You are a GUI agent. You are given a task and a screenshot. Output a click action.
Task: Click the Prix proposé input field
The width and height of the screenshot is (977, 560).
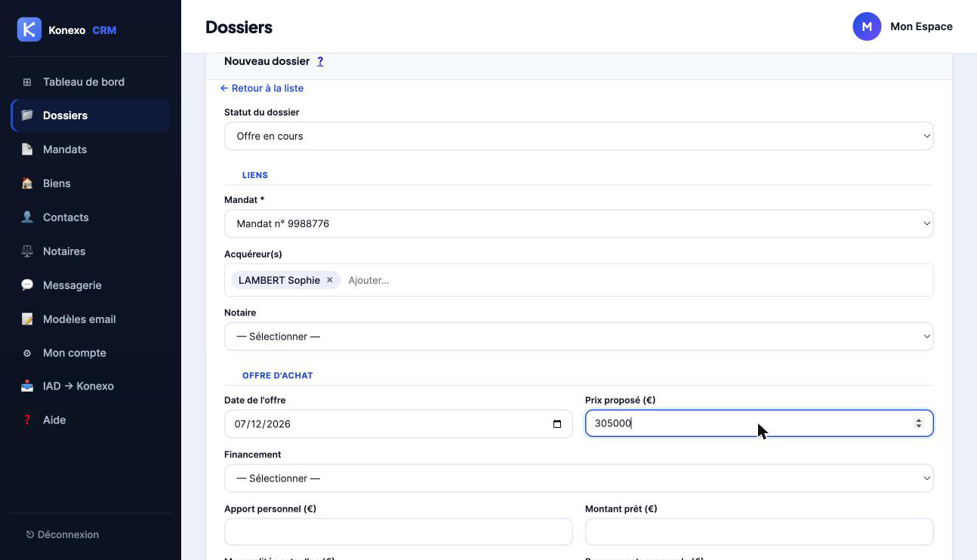pos(759,423)
